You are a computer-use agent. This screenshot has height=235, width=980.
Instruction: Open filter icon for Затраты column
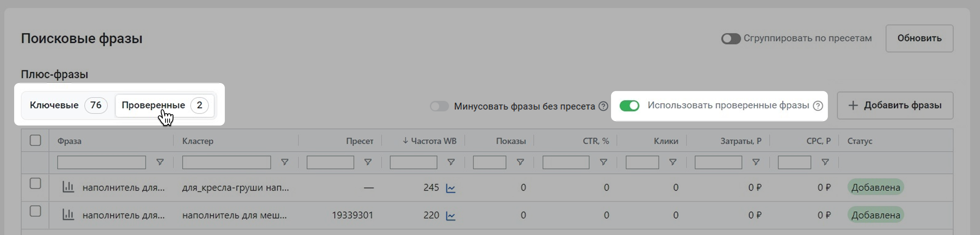coord(756,162)
